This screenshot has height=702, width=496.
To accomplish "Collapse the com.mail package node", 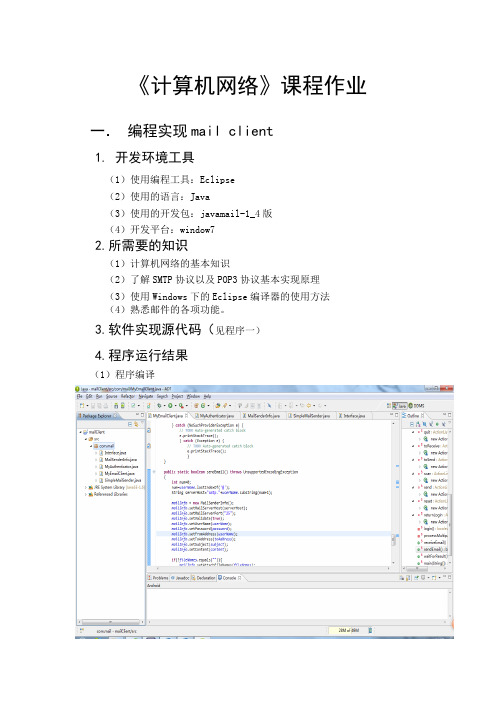I will pyautogui.click(x=91, y=446).
